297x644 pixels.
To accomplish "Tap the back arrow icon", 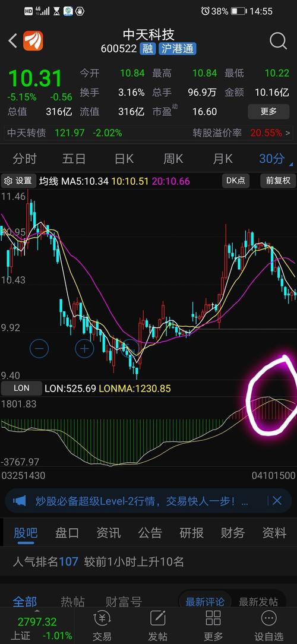I will click(x=12, y=40).
